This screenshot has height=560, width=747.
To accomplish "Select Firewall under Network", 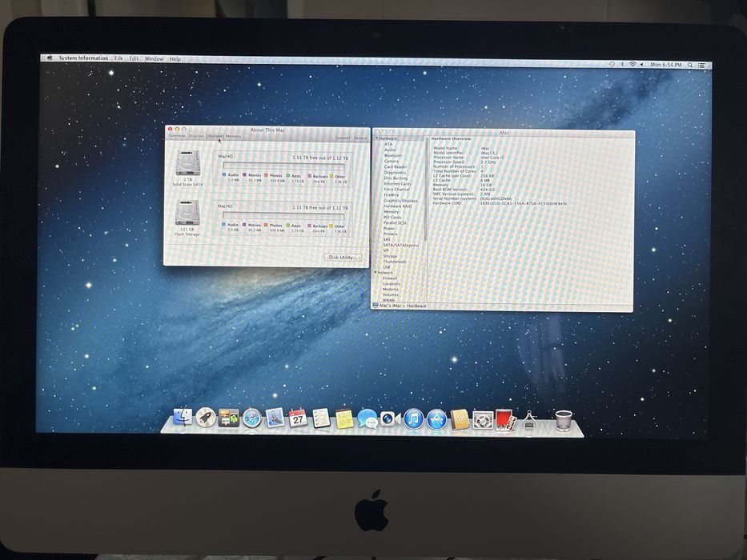I will (390, 278).
